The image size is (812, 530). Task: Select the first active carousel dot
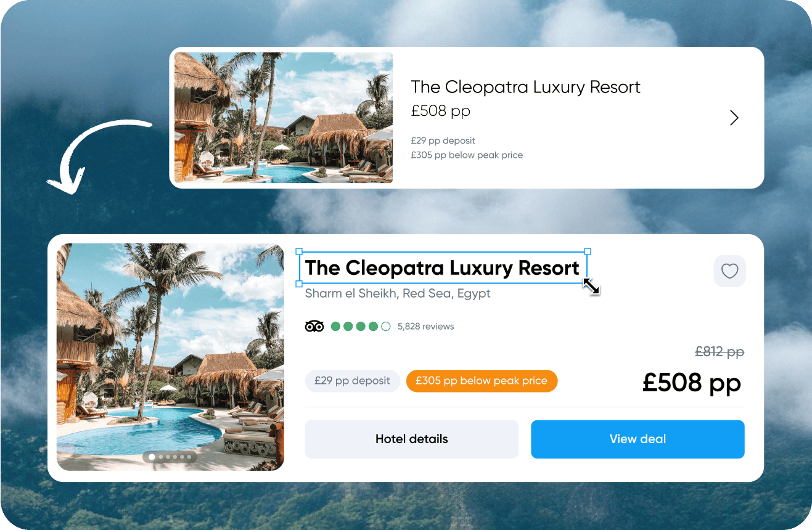point(152,457)
